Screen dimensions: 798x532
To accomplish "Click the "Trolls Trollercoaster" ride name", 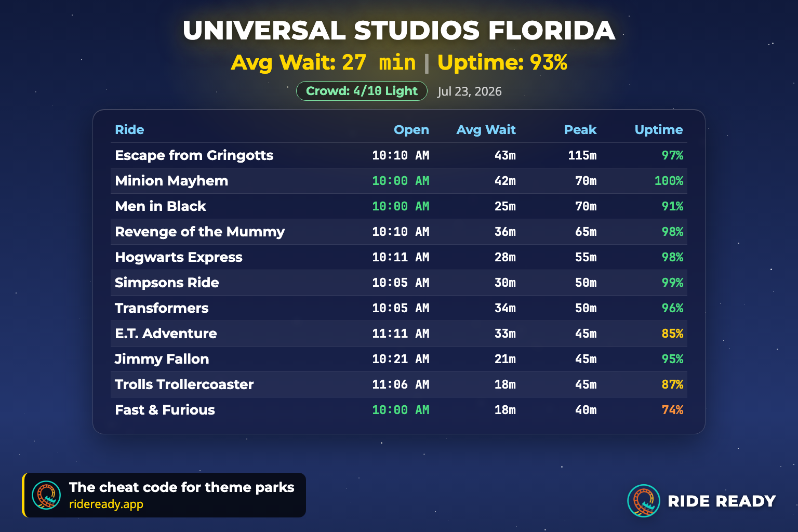I will coord(184,384).
